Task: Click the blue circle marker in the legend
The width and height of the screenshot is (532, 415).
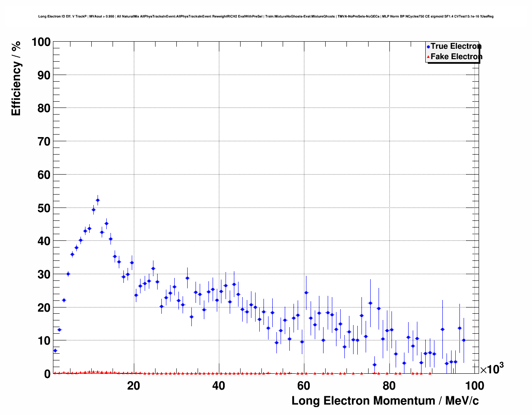Action: (x=428, y=47)
